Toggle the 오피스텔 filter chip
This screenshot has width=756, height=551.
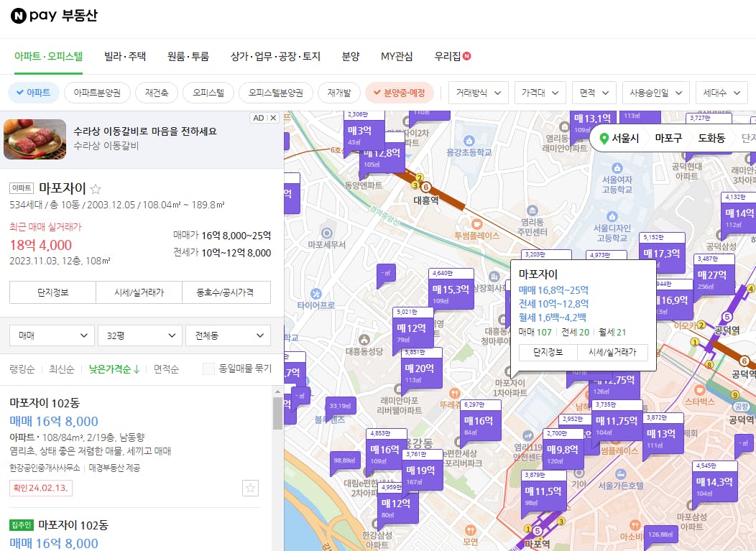tap(208, 93)
